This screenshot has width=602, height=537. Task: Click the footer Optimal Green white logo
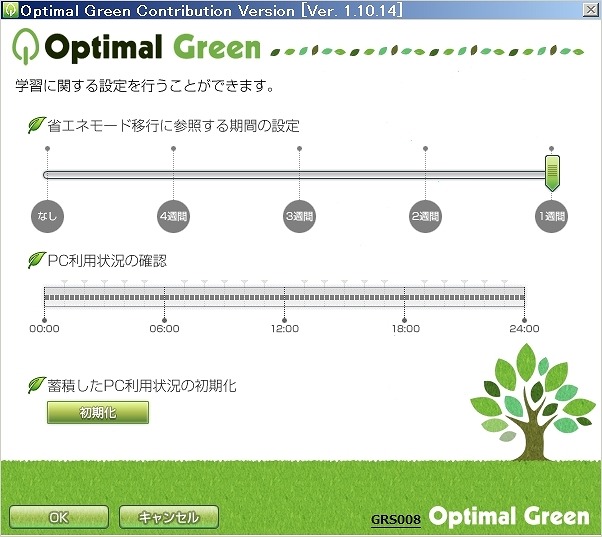coord(509,517)
